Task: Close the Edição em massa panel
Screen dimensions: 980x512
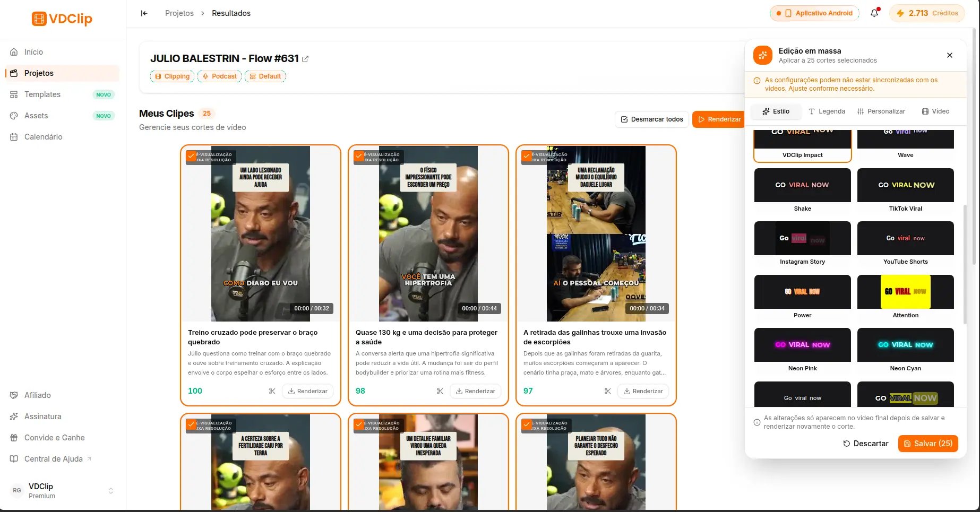Action: [x=950, y=55]
